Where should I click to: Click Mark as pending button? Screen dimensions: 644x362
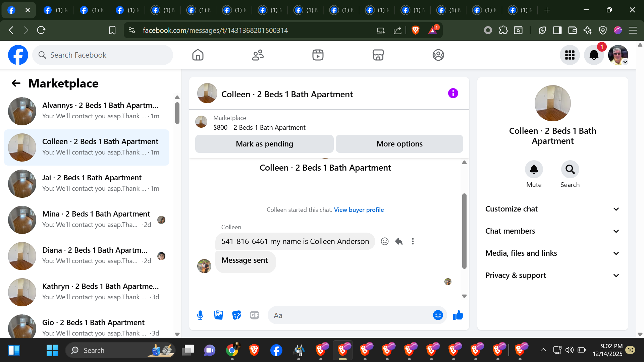(264, 144)
